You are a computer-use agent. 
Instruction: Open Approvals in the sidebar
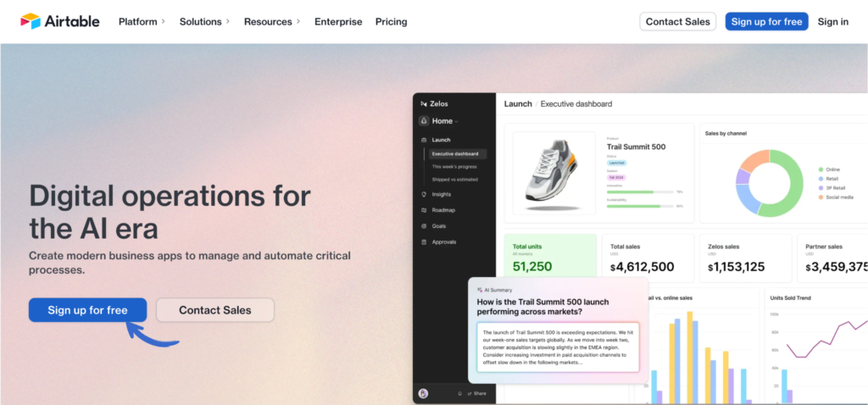point(444,241)
